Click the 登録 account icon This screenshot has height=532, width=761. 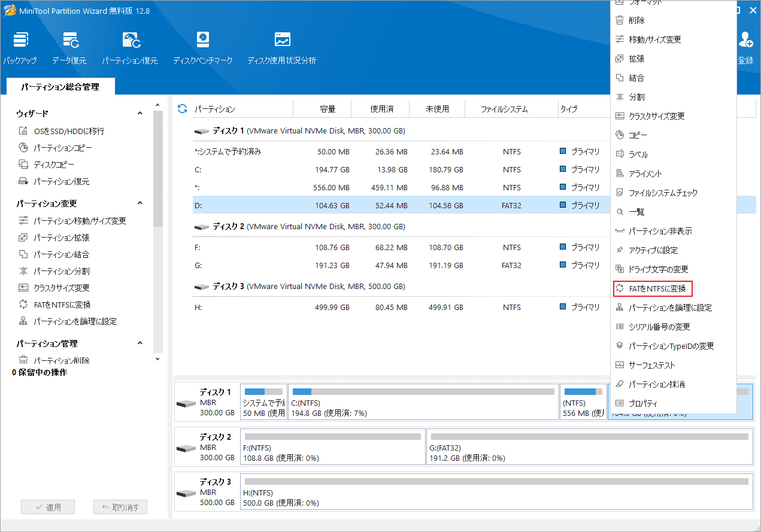pyautogui.click(x=746, y=48)
